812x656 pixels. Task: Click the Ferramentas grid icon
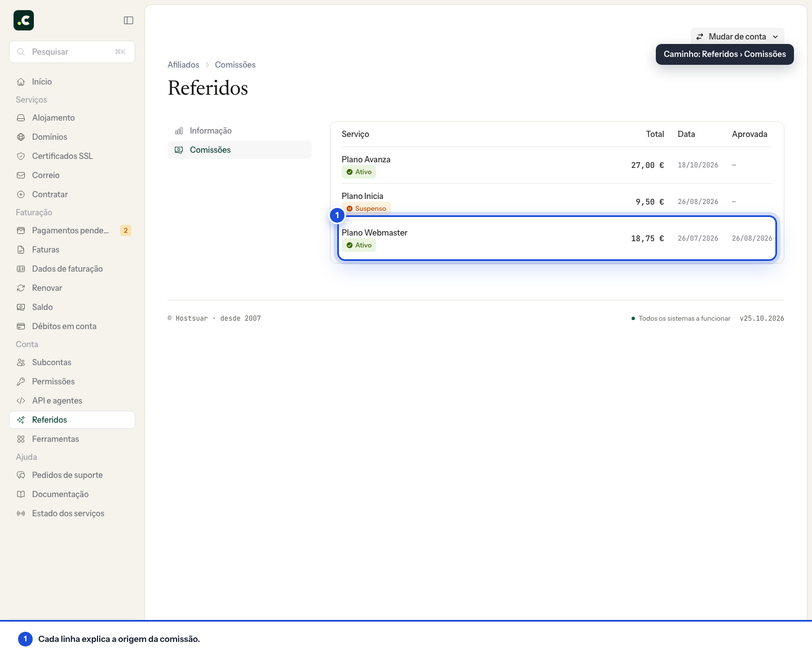21,439
